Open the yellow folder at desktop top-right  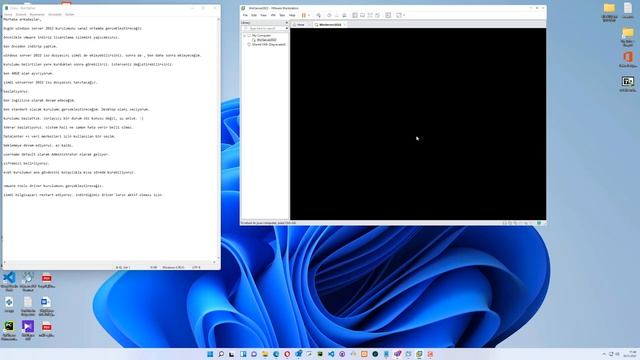coord(609,11)
